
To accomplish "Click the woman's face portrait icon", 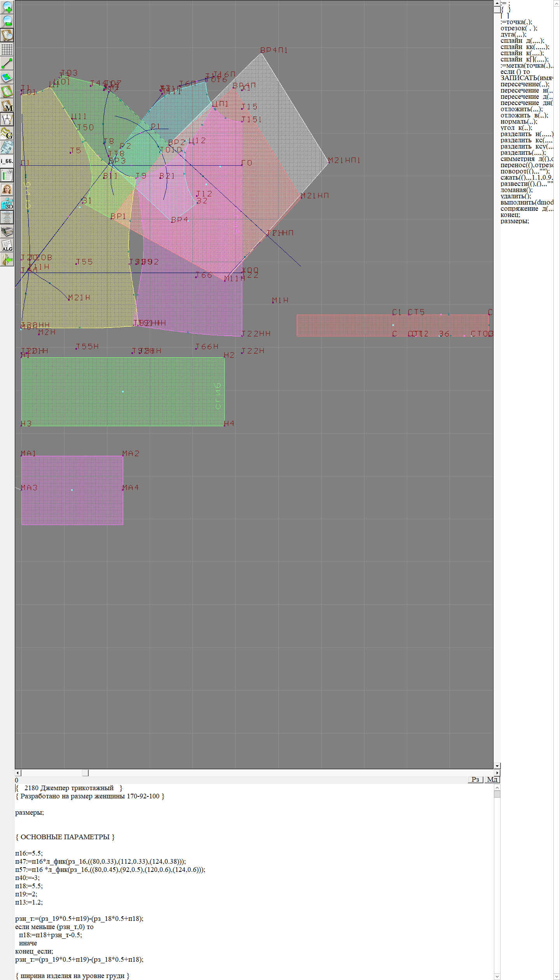I will 7,189.
